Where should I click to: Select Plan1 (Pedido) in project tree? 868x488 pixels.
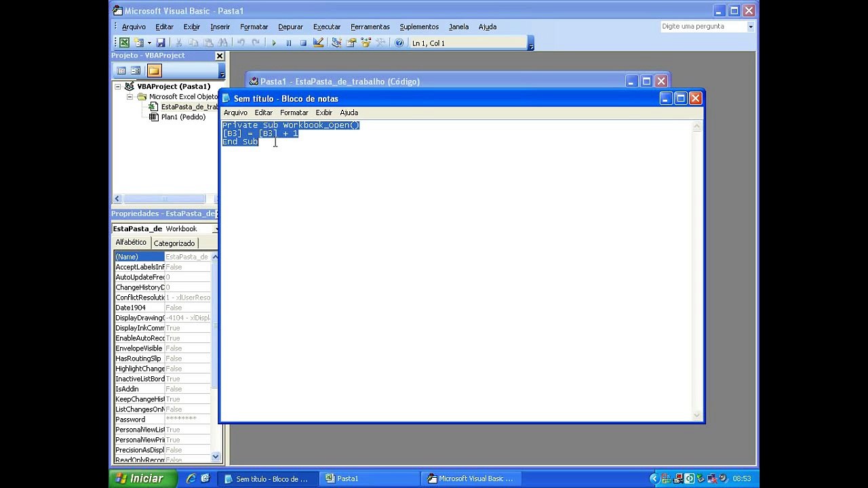point(183,117)
